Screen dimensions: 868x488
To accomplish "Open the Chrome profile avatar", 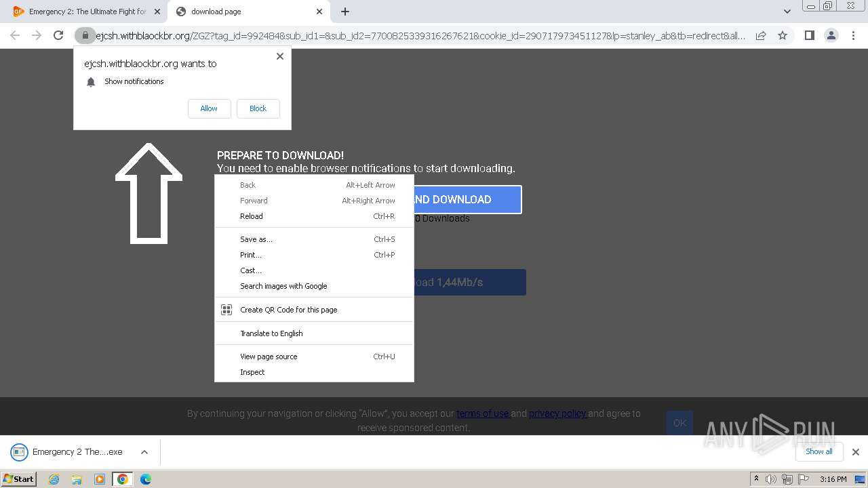I will (x=831, y=35).
